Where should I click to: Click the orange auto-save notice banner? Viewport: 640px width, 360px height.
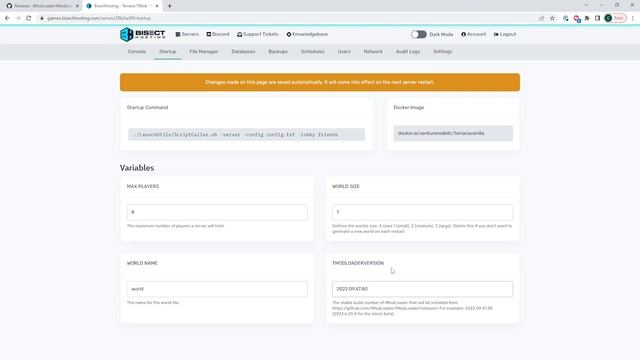(320, 82)
